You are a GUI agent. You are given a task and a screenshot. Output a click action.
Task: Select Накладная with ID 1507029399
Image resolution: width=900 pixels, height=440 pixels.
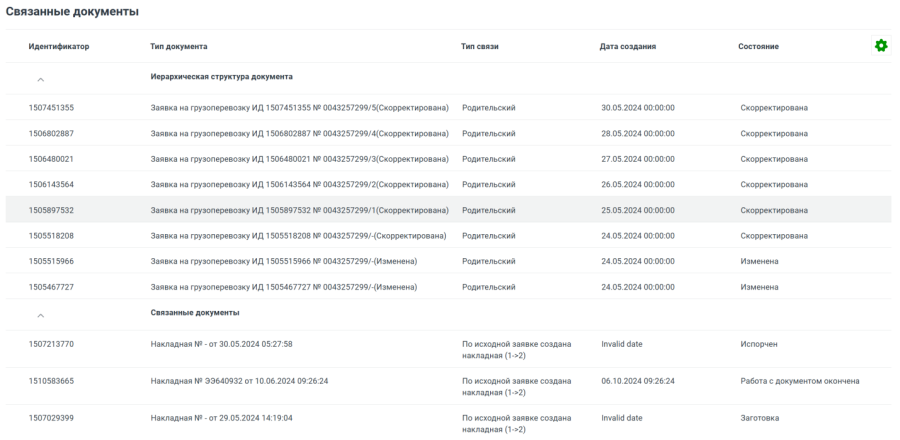point(51,418)
